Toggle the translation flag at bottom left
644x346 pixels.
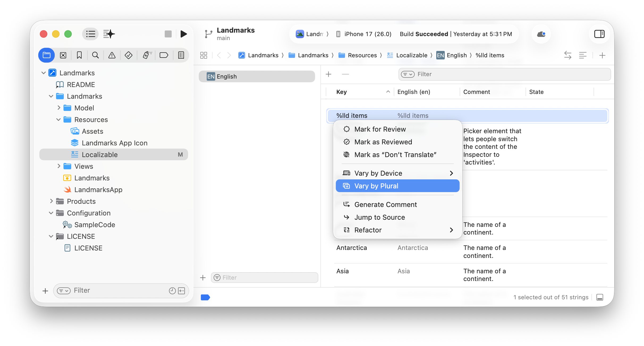[205, 297]
